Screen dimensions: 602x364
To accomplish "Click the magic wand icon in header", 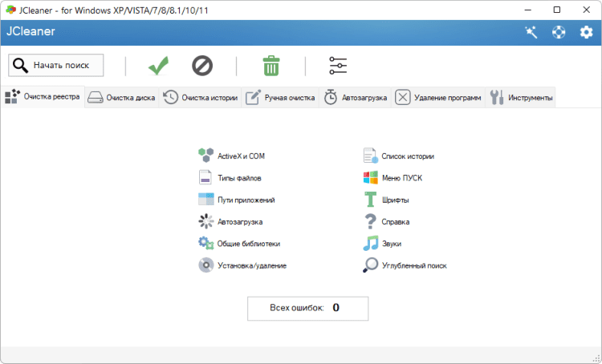I will coord(531,32).
